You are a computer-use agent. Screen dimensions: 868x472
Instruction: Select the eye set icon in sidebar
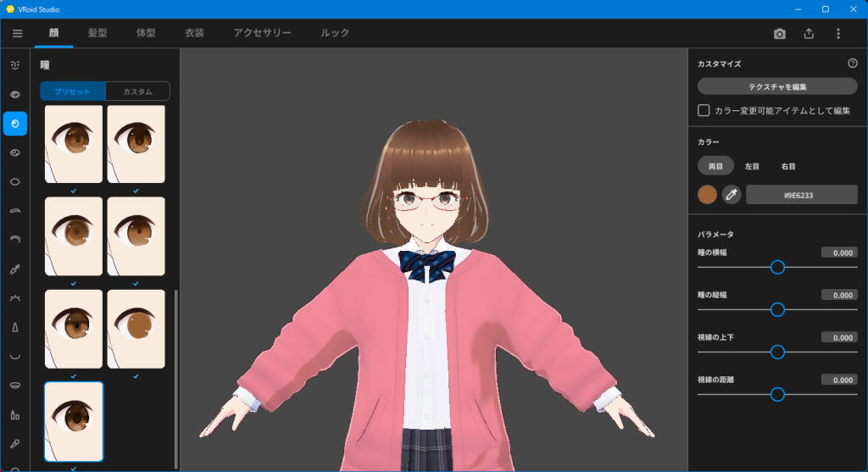pyautogui.click(x=15, y=95)
